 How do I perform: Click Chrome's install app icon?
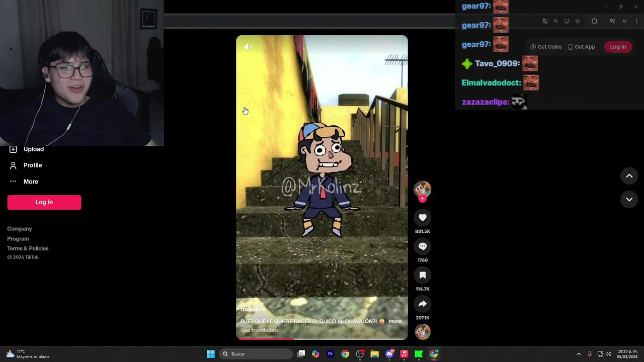567,21
